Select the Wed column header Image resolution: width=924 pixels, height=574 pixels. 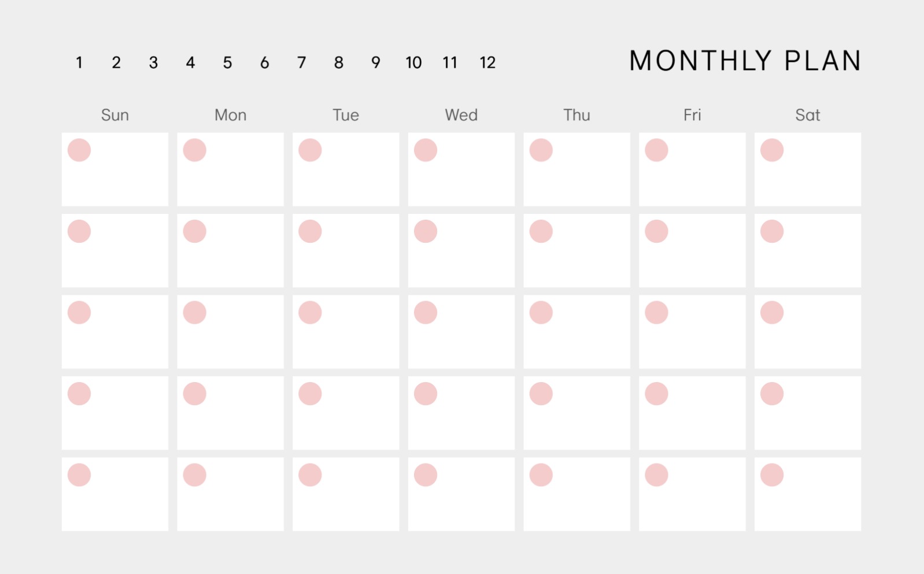(461, 115)
